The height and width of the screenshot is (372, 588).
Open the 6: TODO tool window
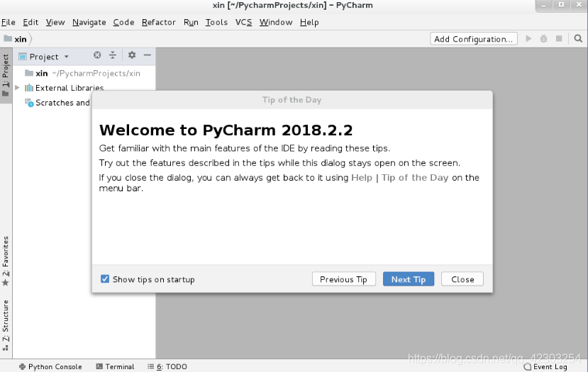(x=167, y=367)
